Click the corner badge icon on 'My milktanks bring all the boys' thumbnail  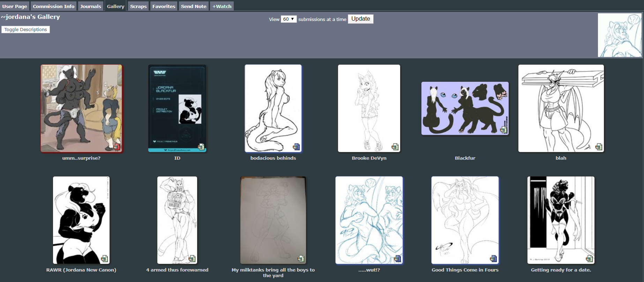point(301,259)
